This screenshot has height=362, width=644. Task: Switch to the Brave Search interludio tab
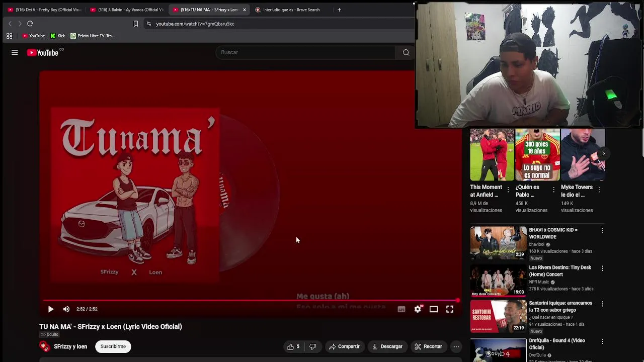[291, 10]
